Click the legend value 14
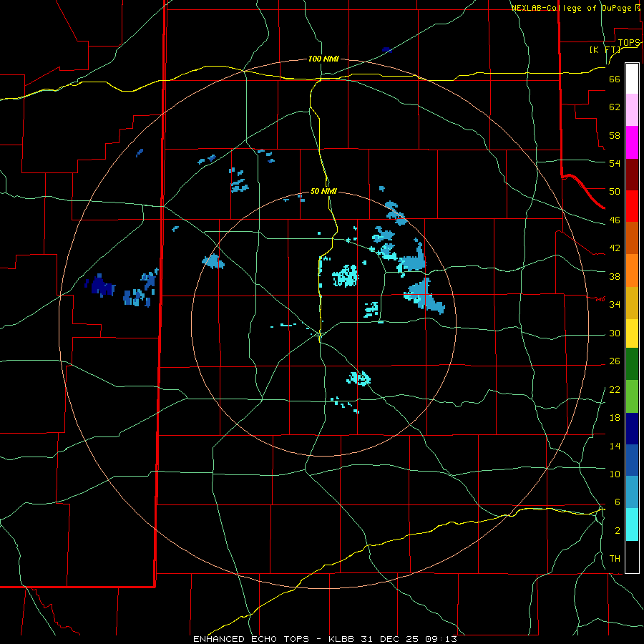Screen dimensions: 644x644 (615, 446)
